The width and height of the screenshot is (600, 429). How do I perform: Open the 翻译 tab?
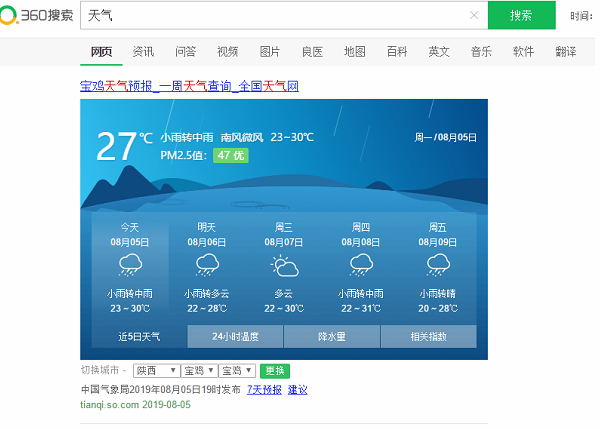(x=566, y=51)
